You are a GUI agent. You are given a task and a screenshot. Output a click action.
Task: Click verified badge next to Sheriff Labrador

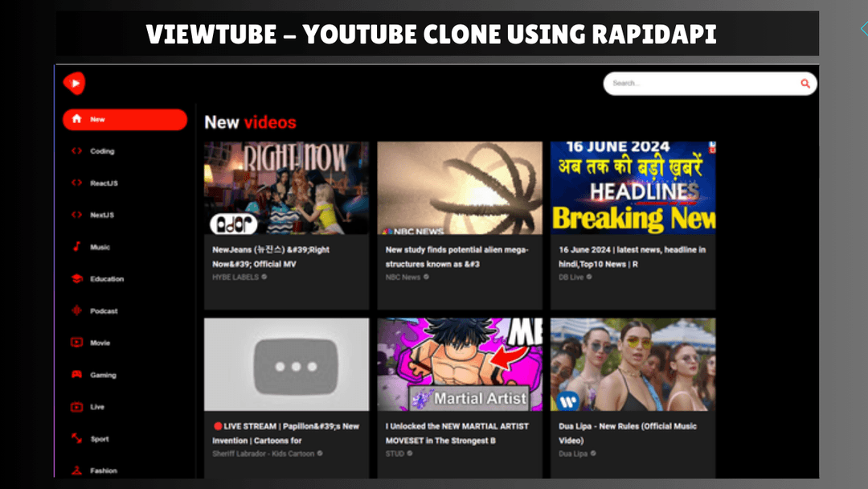[x=320, y=454]
